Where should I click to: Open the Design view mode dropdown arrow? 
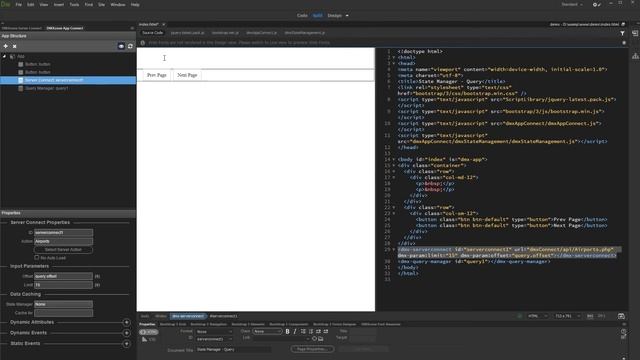347,16
